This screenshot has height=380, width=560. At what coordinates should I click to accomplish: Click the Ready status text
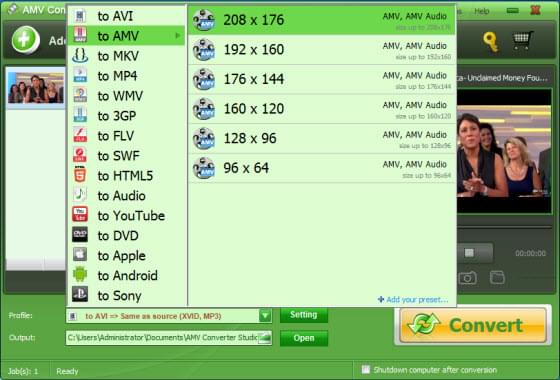point(67,371)
